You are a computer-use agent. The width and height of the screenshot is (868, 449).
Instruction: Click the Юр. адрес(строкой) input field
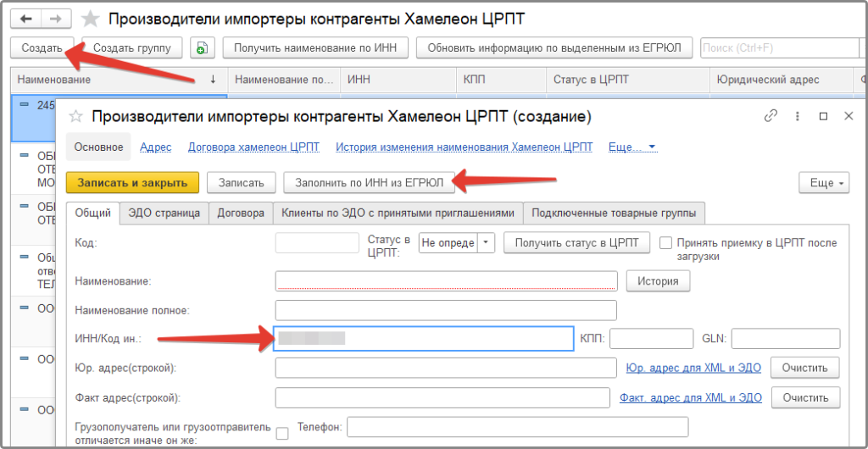446,368
